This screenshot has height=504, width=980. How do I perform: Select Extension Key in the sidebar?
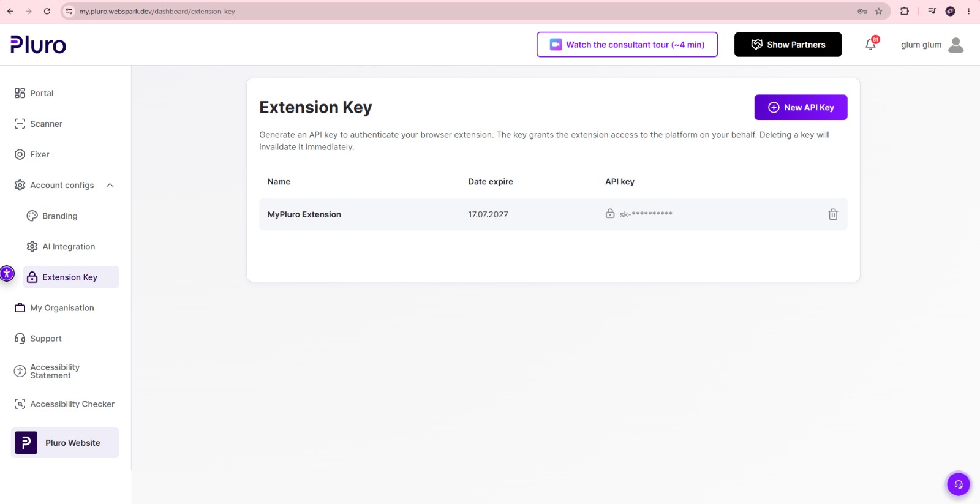tap(71, 277)
